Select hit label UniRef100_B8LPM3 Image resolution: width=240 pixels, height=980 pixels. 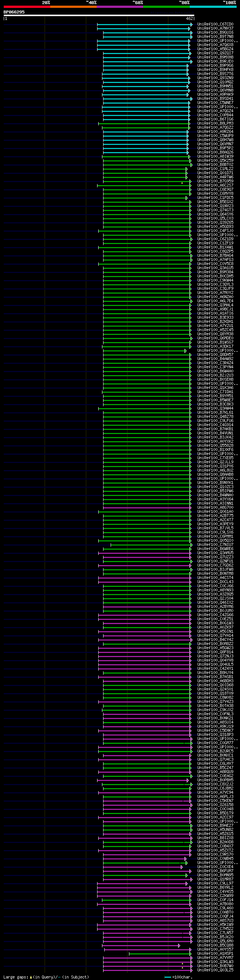pos(215,124)
